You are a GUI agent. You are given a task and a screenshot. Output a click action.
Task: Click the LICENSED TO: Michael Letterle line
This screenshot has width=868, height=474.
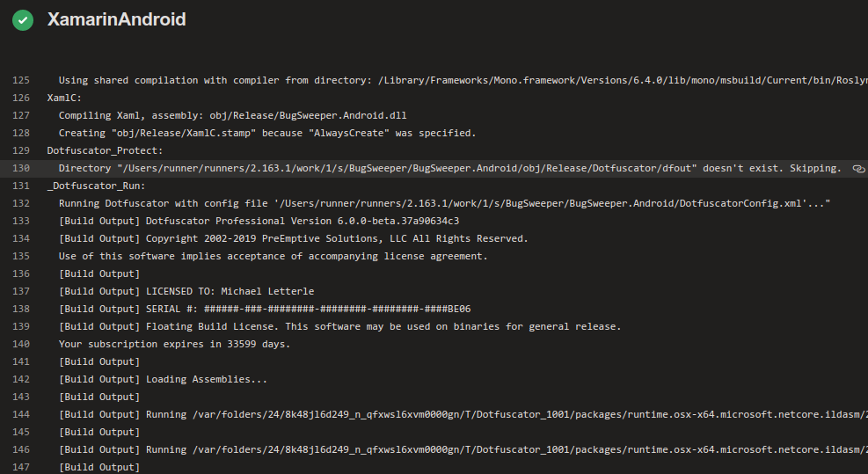(186, 291)
